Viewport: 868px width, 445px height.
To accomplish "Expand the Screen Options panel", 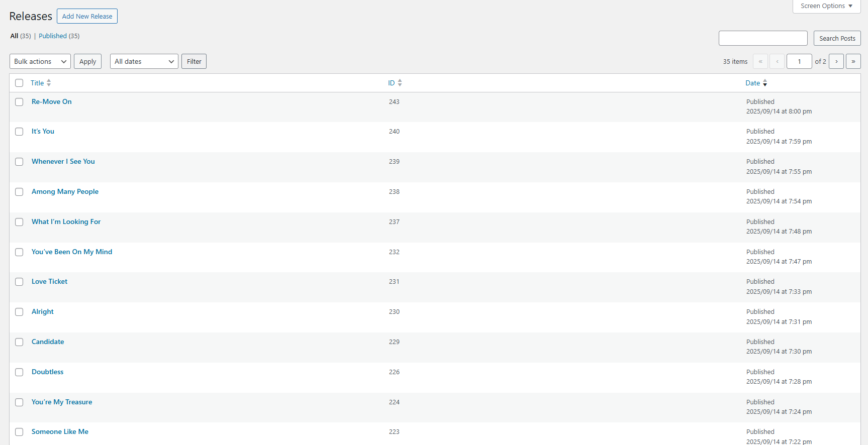I will 826,6.
